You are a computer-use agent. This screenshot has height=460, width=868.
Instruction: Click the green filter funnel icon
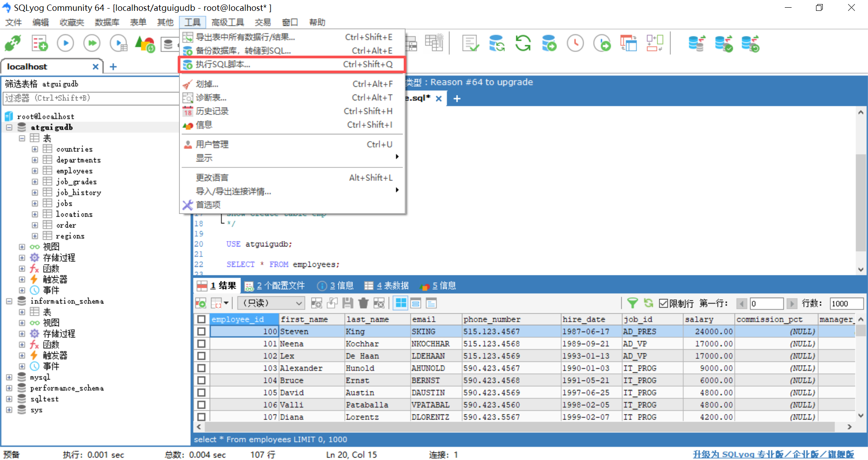click(x=632, y=303)
